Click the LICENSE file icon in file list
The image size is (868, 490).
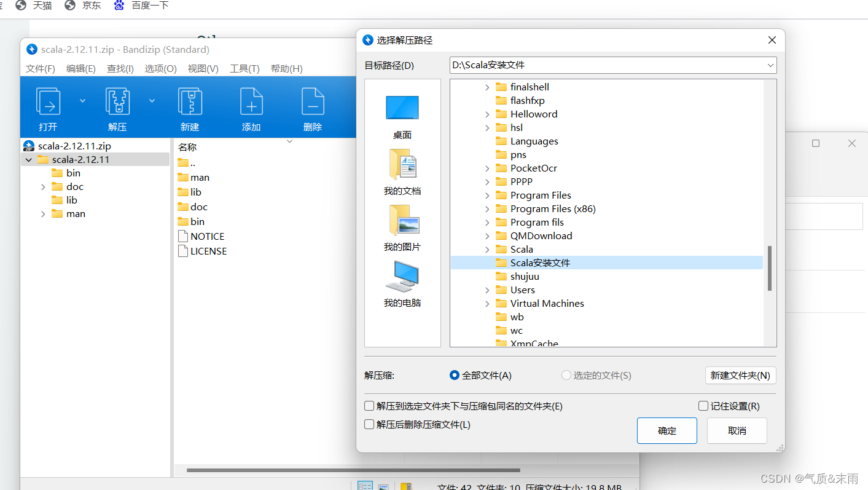pos(182,251)
